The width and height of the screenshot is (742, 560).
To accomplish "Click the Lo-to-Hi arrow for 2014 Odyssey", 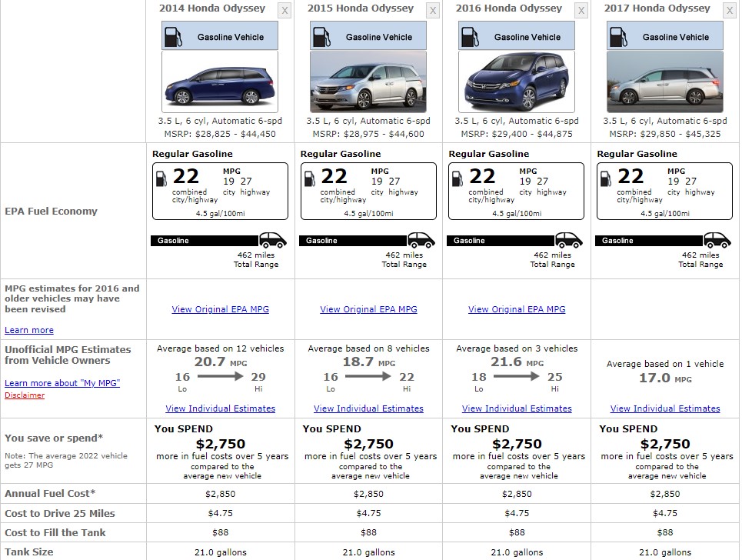I will pos(220,377).
